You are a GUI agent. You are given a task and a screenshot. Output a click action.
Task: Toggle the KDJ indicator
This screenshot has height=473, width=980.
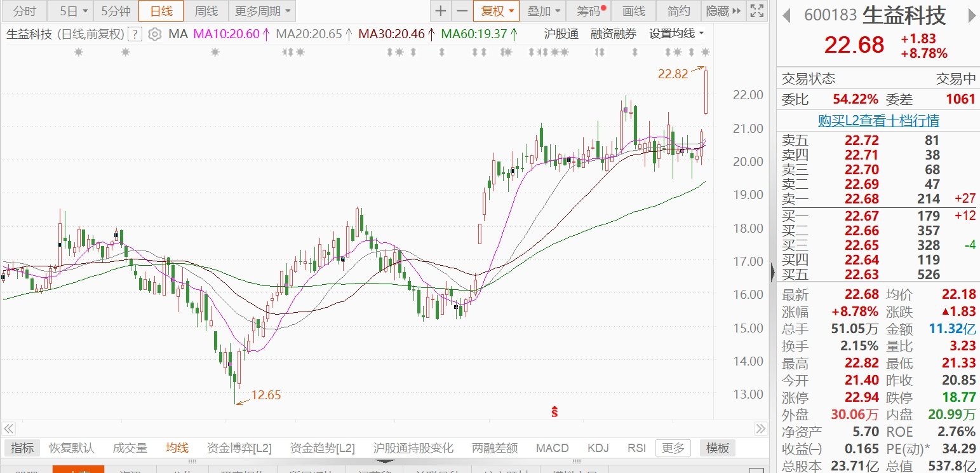click(x=598, y=448)
